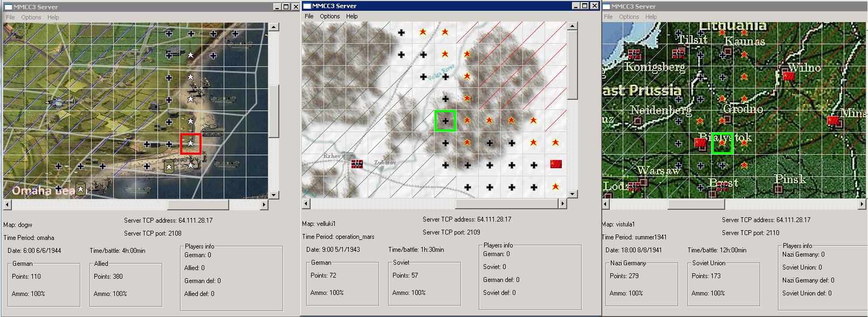
Task: Click scroll-left arrow of the dogw map
Action: click(8, 205)
